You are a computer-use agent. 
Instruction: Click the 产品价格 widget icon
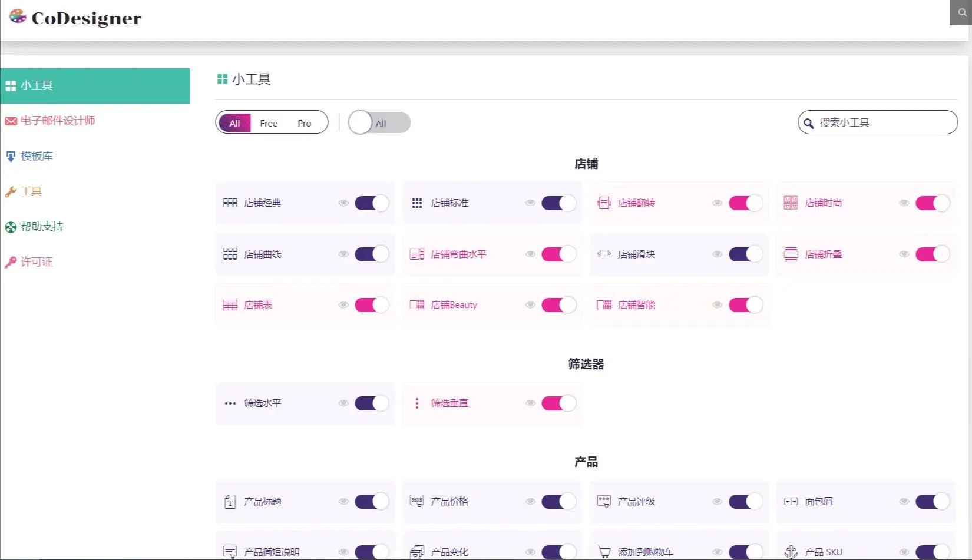click(417, 502)
